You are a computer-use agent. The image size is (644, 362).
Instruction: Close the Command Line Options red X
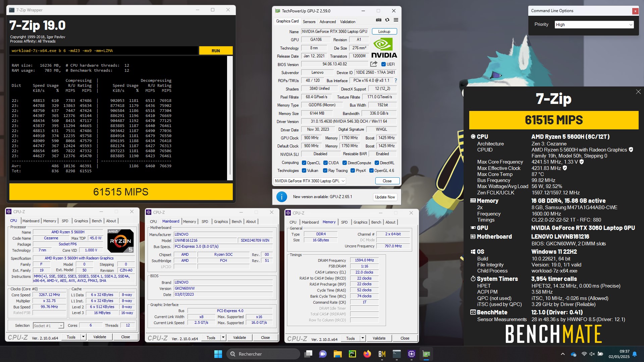coord(635,11)
